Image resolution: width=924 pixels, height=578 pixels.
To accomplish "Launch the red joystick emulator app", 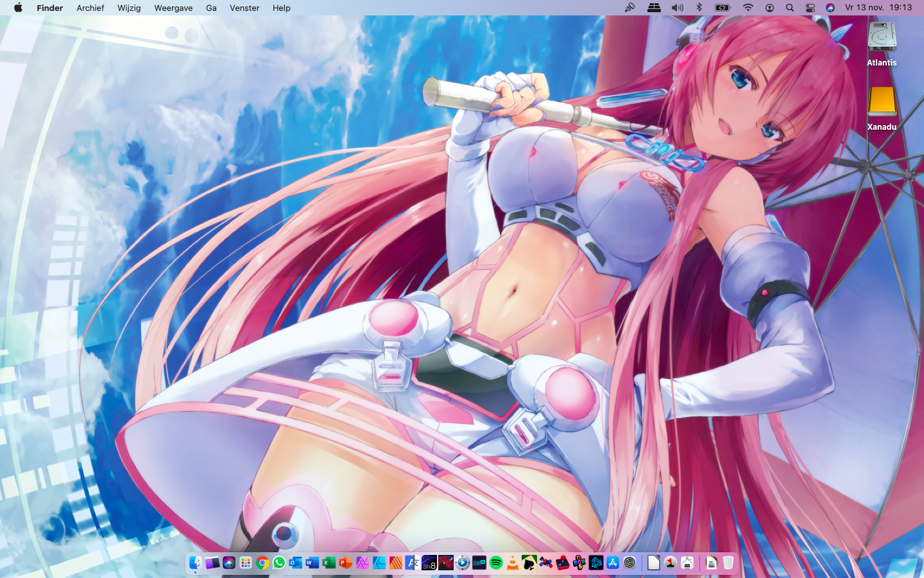I will click(x=563, y=563).
